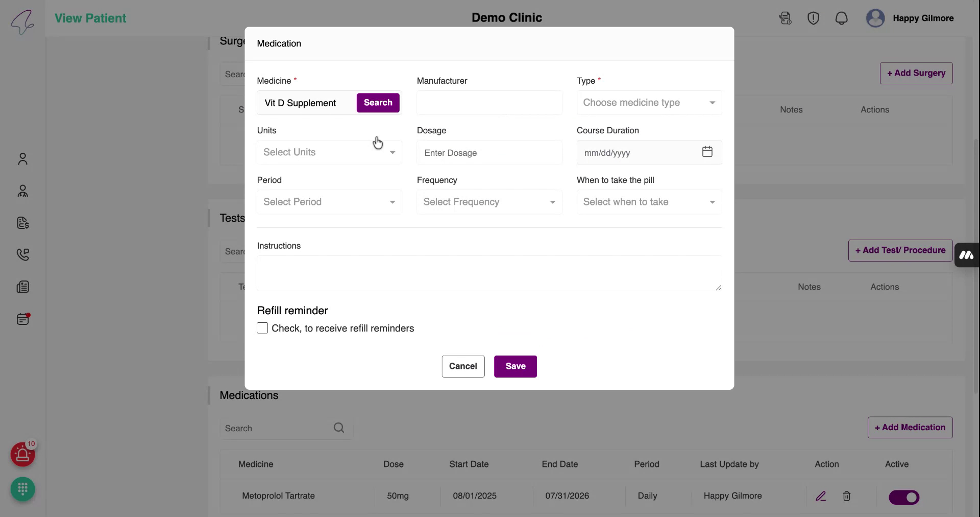Open the Select Frequency dropdown

click(x=488, y=202)
